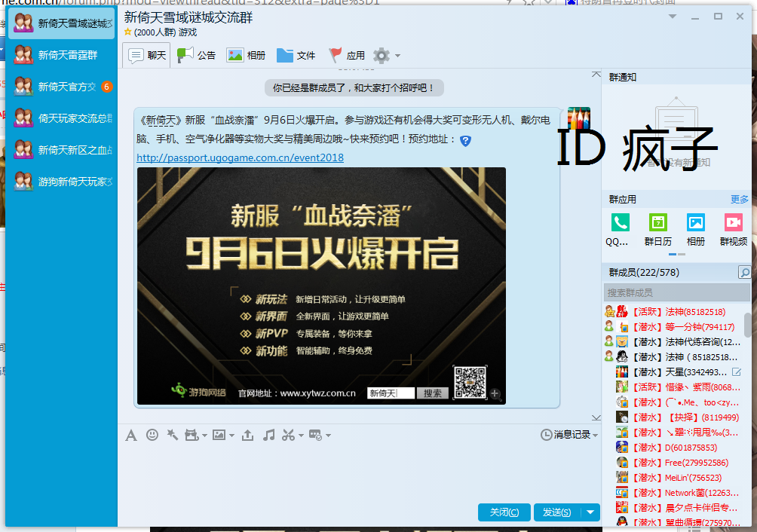Open the emoji smiley picker
757x532 pixels.
click(x=152, y=435)
